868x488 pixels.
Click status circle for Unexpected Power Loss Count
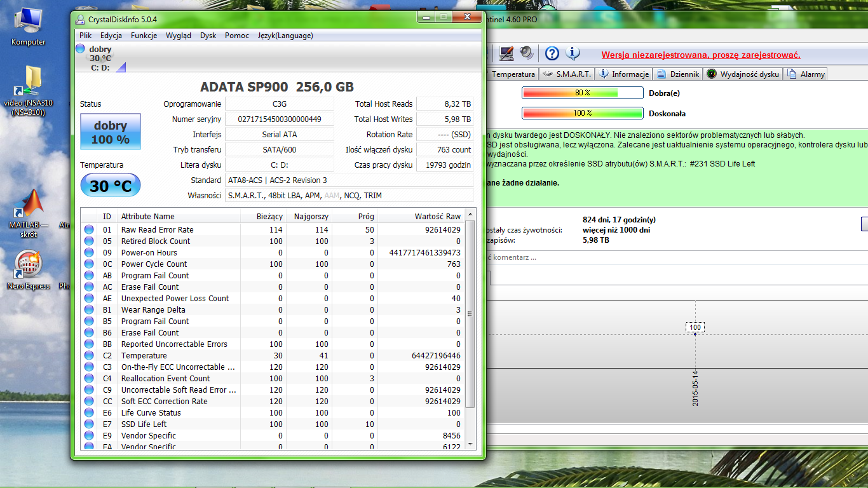click(x=89, y=299)
